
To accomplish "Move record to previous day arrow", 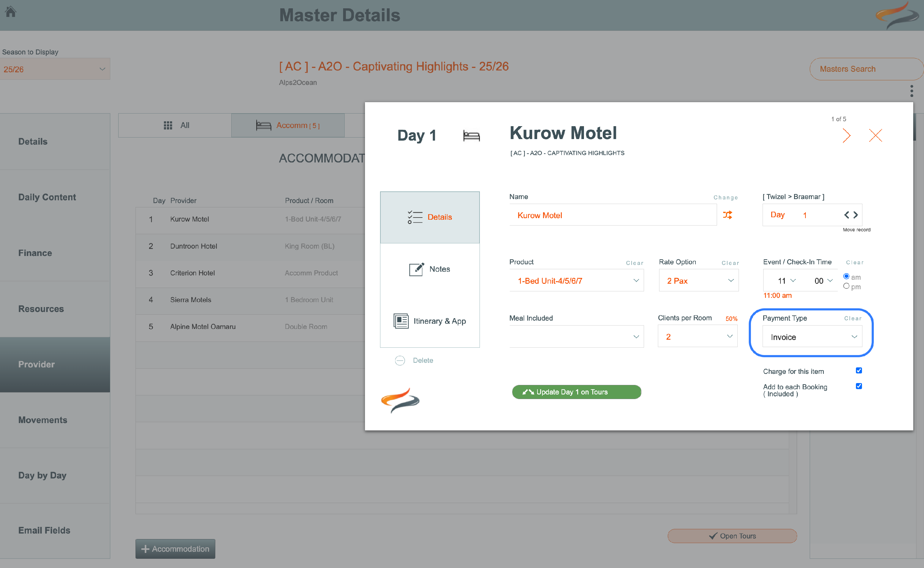I will coord(846,215).
